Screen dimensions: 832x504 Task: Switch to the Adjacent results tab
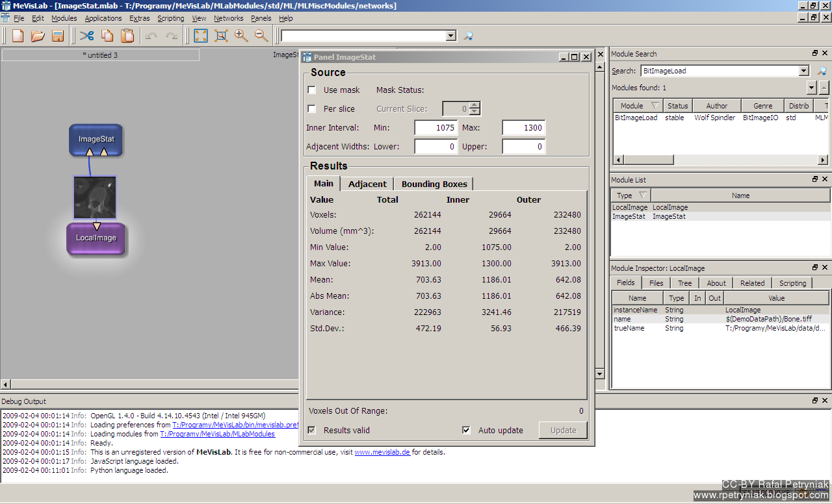367,184
